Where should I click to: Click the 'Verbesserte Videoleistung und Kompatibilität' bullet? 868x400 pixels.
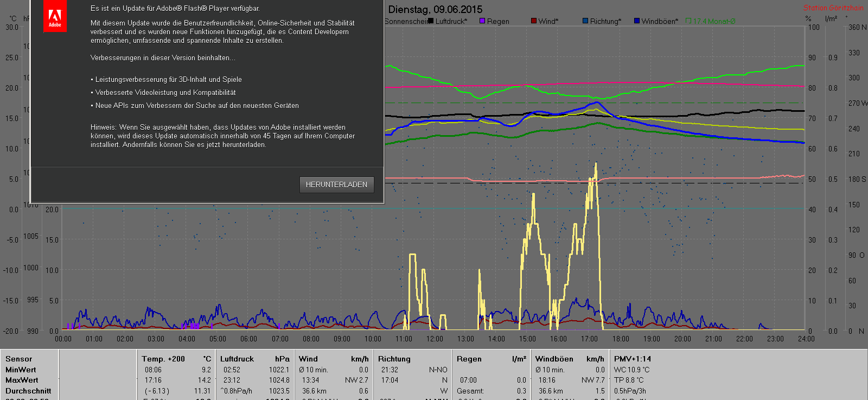pyautogui.click(x=165, y=92)
